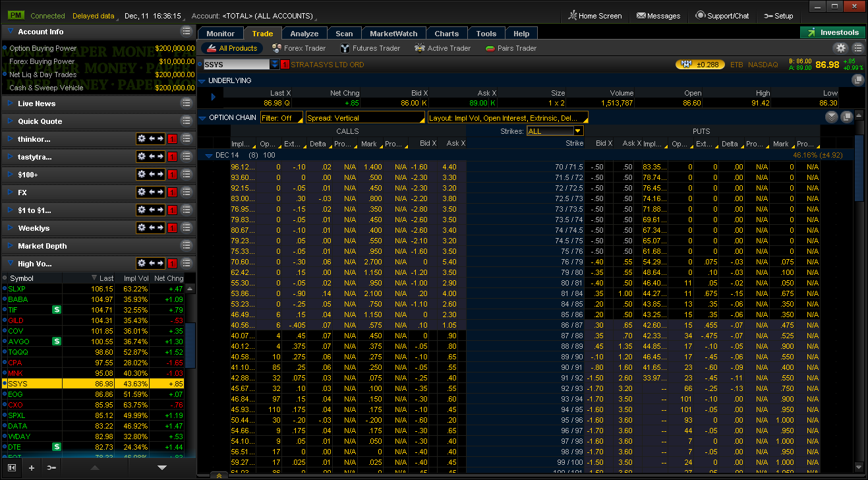Open gear settings for thinkor... watchlist
The height and width of the screenshot is (480, 868).
click(x=141, y=139)
